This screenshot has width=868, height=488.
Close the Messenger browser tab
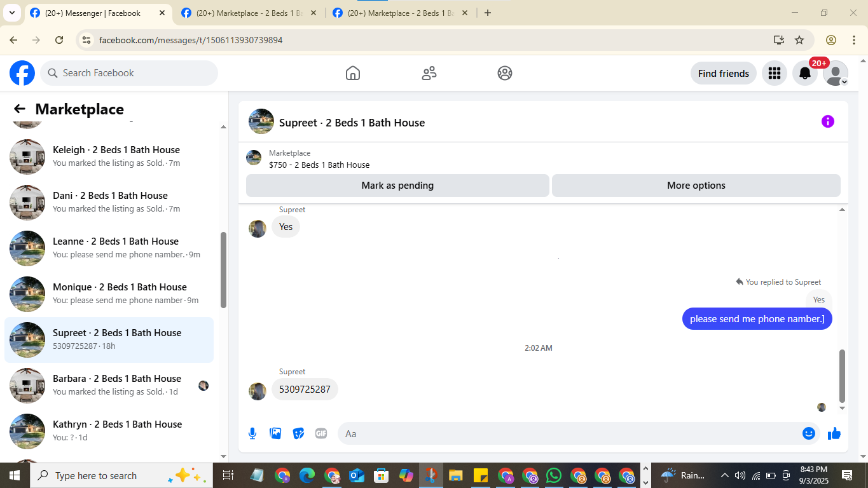tap(162, 13)
